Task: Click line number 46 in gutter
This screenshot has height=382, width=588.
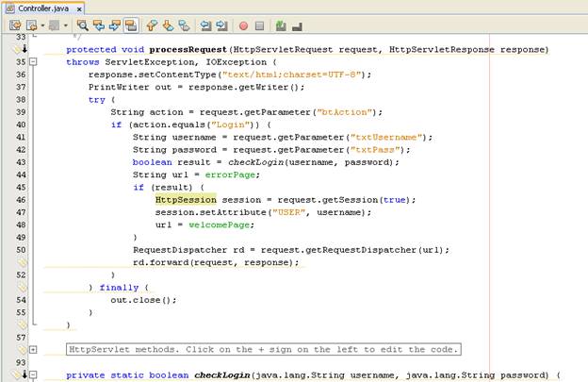Action: [x=21, y=200]
